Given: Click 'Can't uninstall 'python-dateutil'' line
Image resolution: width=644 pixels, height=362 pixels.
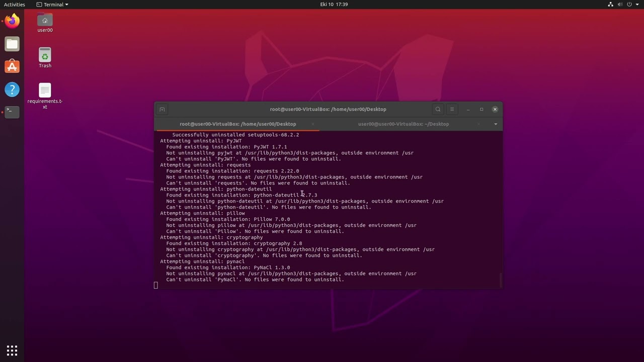Looking at the screenshot, I should (x=269, y=207).
